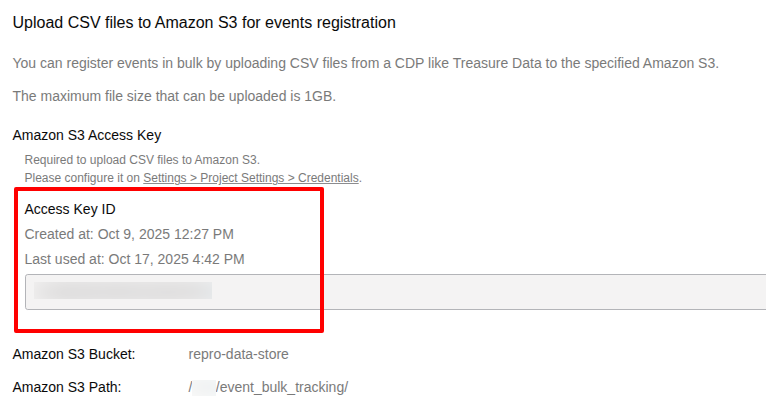Click the 'Amazon S3 Bucket:' label
Viewport: 766px width, 412px height.
point(74,354)
